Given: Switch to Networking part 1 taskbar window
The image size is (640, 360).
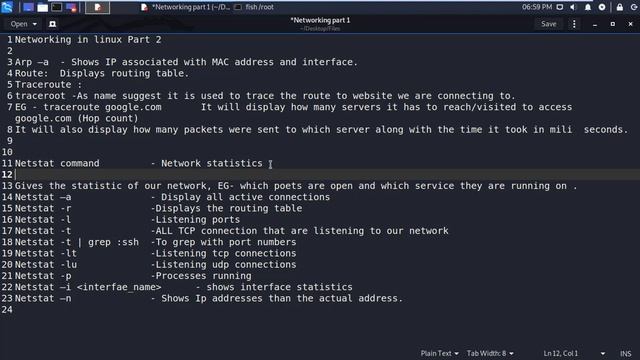Looking at the screenshot, I should (x=185, y=7).
